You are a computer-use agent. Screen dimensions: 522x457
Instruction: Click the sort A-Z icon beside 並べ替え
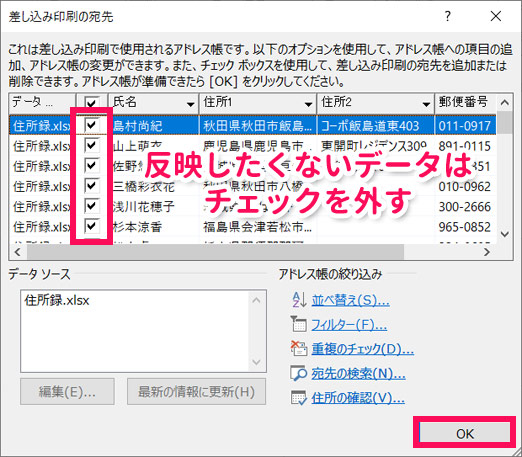[299, 300]
